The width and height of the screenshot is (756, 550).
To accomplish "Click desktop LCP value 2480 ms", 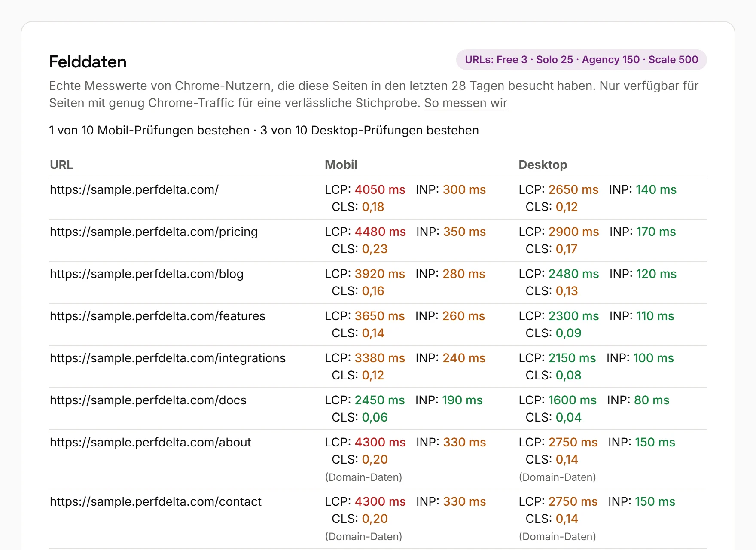I will 573,274.
